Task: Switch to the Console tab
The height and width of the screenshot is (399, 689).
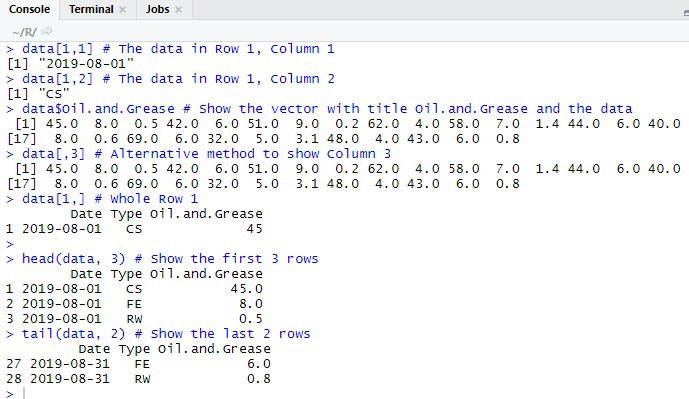Action: [x=29, y=9]
